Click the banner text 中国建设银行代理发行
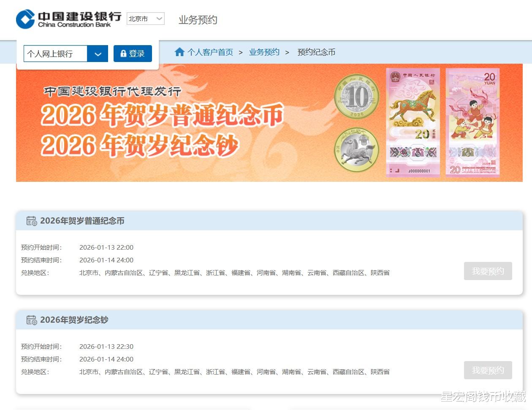Viewport: 532px width, 410px height. point(112,91)
